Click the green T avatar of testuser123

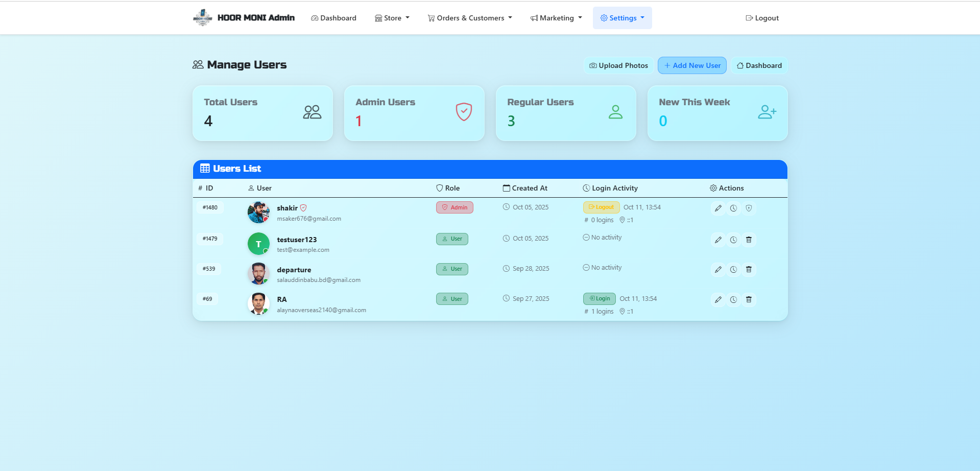pos(258,244)
